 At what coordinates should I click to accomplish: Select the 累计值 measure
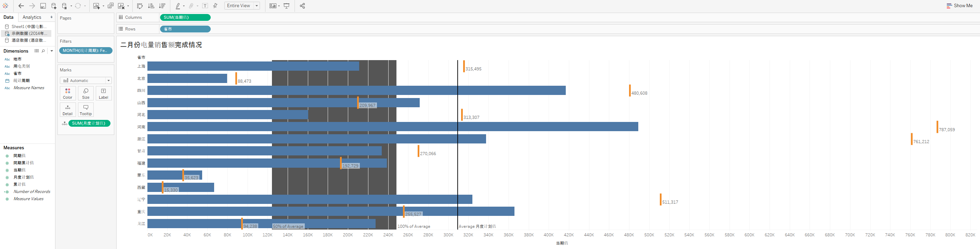20,184
